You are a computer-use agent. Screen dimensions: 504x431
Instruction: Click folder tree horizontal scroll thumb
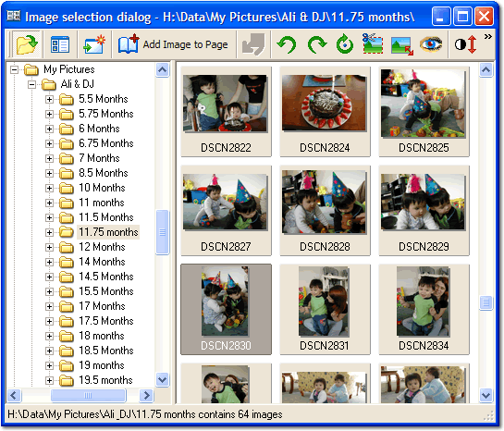(x=88, y=395)
